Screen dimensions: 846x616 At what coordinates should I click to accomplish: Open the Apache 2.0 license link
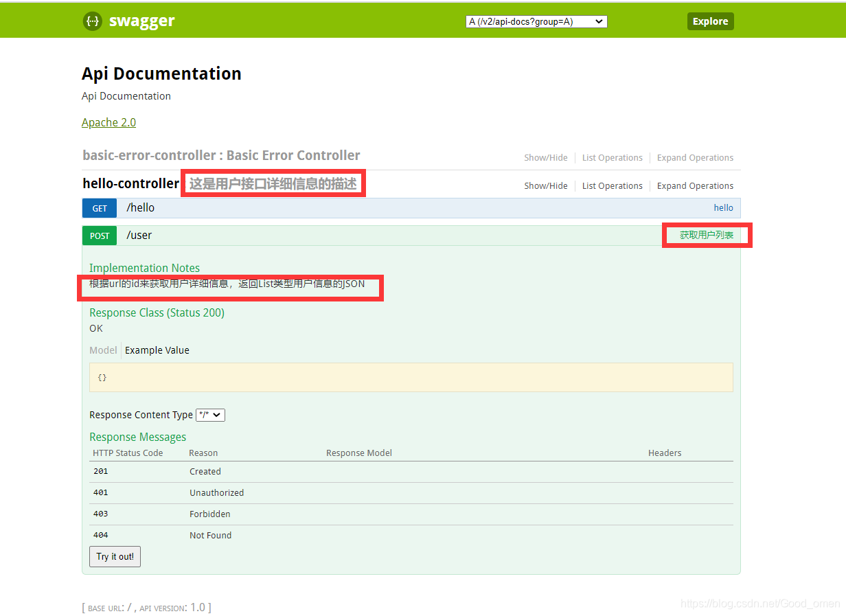point(108,122)
